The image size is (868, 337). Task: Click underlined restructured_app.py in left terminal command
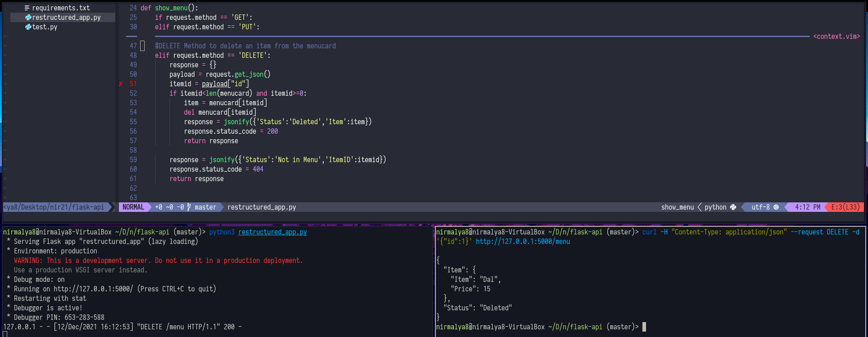click(x=273, y=232)
